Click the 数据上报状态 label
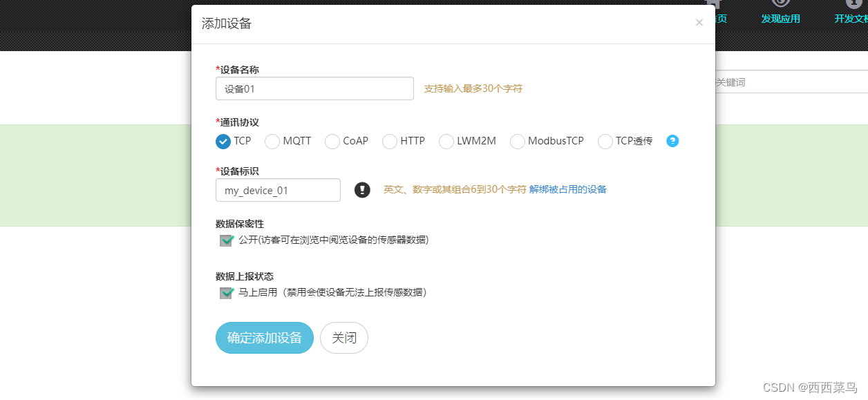 coord(245,276)
